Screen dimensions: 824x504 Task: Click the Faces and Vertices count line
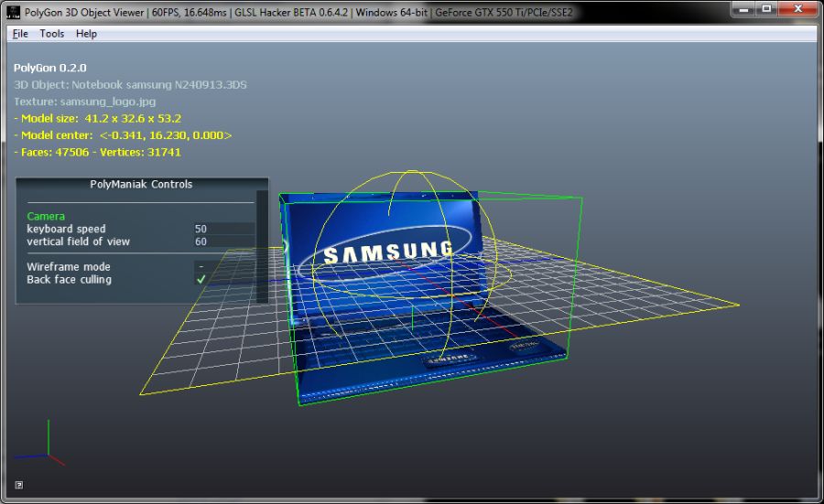click(98, 152)
